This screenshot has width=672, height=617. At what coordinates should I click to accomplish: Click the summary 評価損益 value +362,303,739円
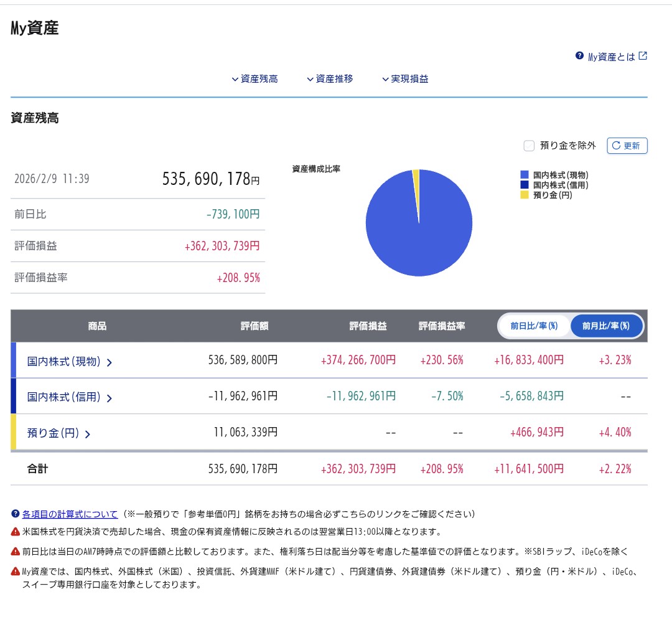222,246
